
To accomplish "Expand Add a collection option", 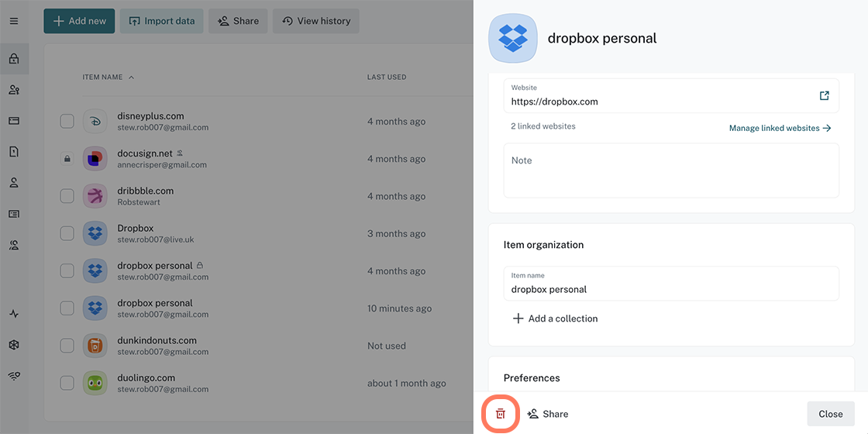I will click(555, 319).
